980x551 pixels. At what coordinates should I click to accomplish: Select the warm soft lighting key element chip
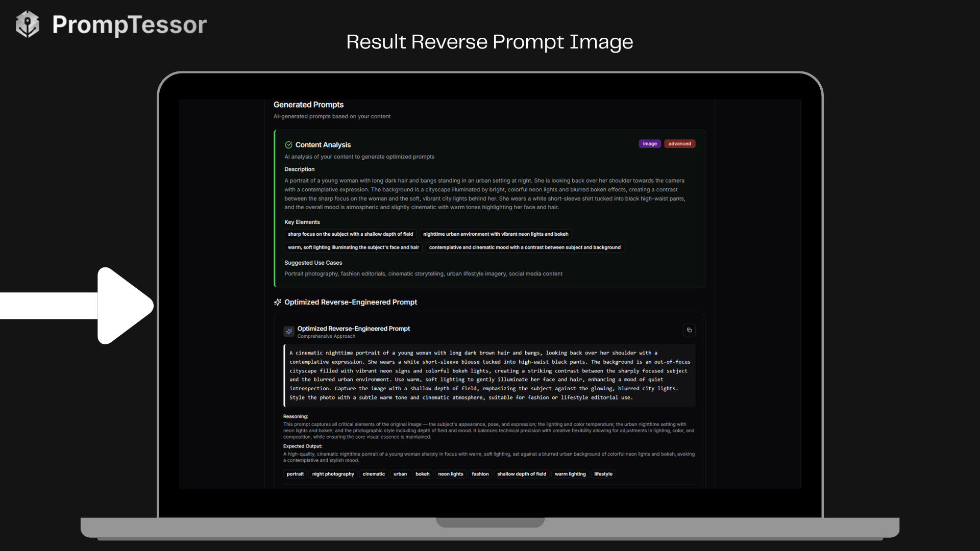point(353,247)
